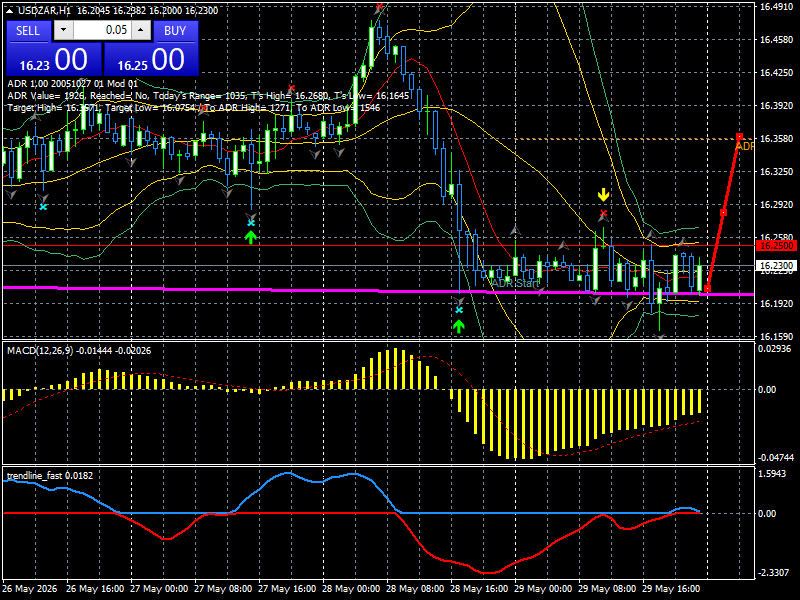The width and height of the screenshot is (800, 600).
Task: Click the red X marker under yellow arrow
Action: [x=604, y=213]
